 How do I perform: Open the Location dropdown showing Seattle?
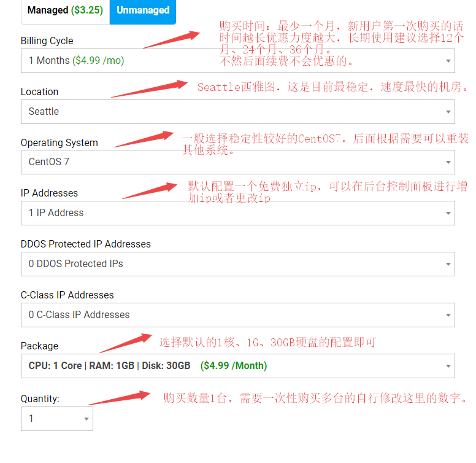[238, 112]
